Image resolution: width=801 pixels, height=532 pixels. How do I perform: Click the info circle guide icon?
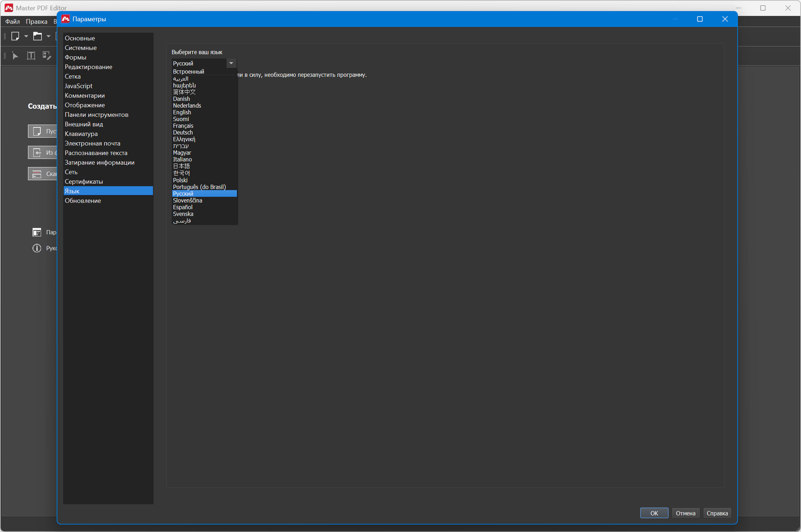click(37, 248)
